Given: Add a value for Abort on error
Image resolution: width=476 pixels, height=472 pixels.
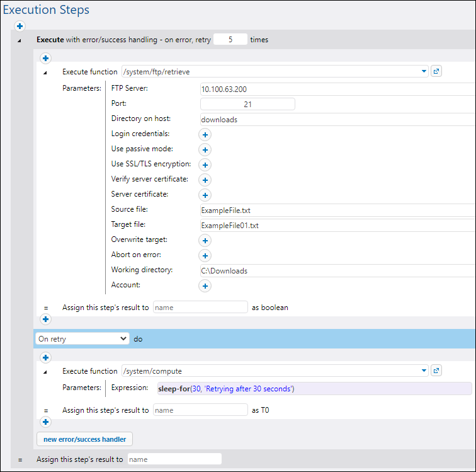Looking at the screenshot, I should tap(205, 255).
